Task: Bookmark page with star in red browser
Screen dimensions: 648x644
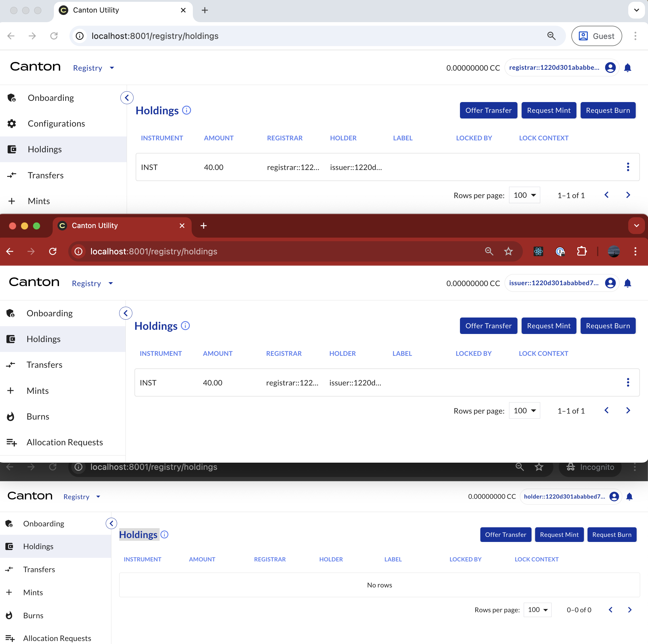Action: 508,251
